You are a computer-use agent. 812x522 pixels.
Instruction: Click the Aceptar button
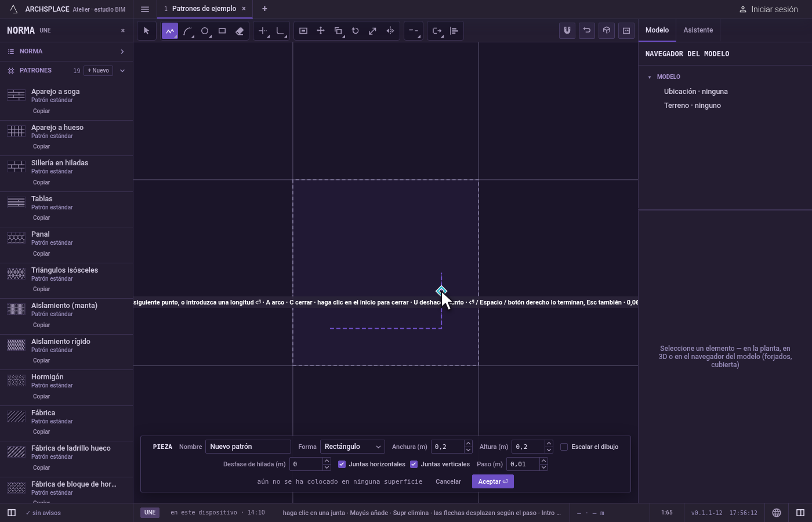tap(493, 481)
